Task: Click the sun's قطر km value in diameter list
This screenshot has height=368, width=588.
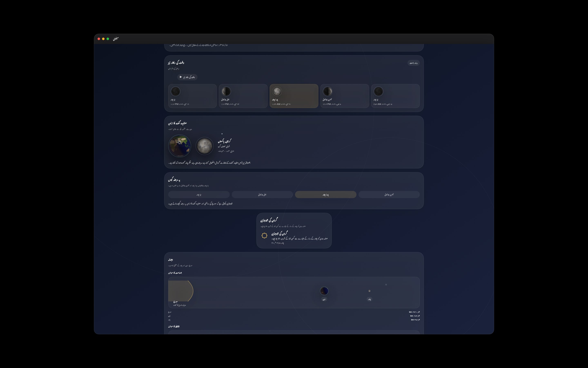Action: pos(414,312)
